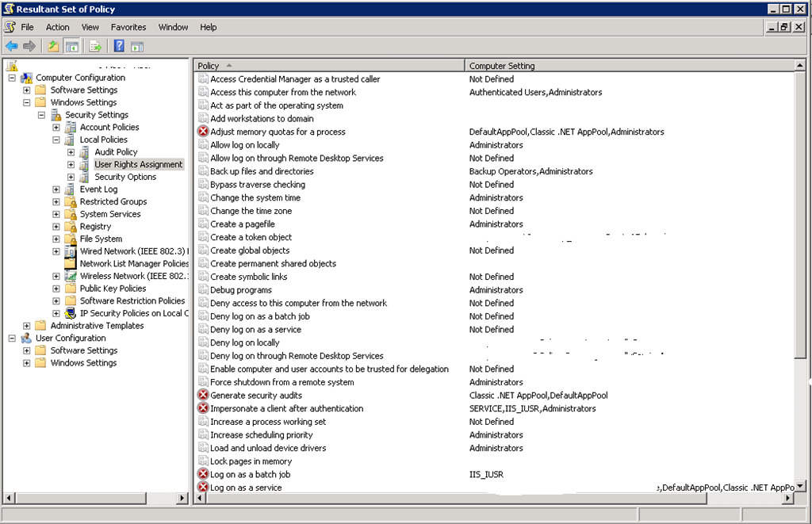Click error icon beside Generate security audits
This screenshot has height=524, width=812.
(203, 396)
